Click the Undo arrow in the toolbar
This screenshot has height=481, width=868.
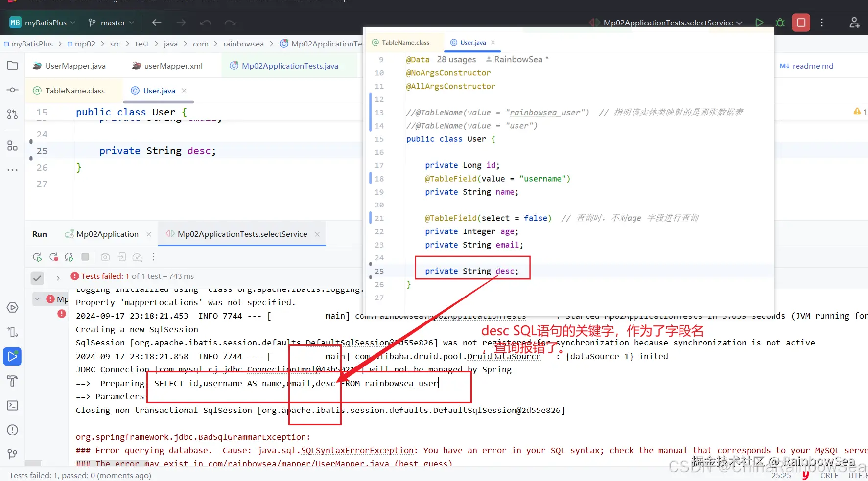click(x=206, y=23)
